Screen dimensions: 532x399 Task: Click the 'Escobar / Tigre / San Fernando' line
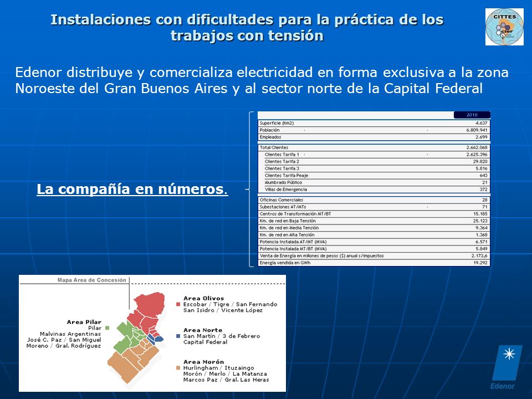(x=230, y=304)
